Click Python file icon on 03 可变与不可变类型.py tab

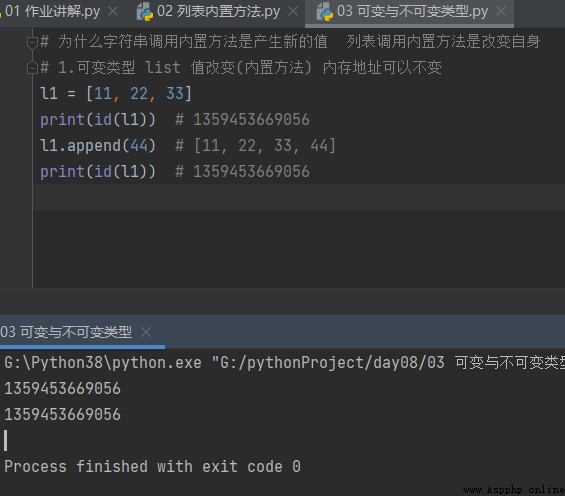tap(325, 12)
